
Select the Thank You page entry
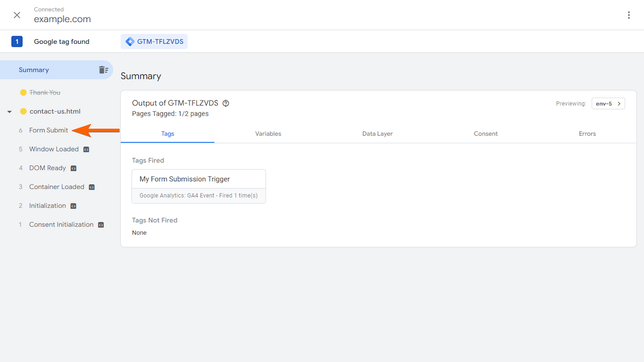coord(45,92)
